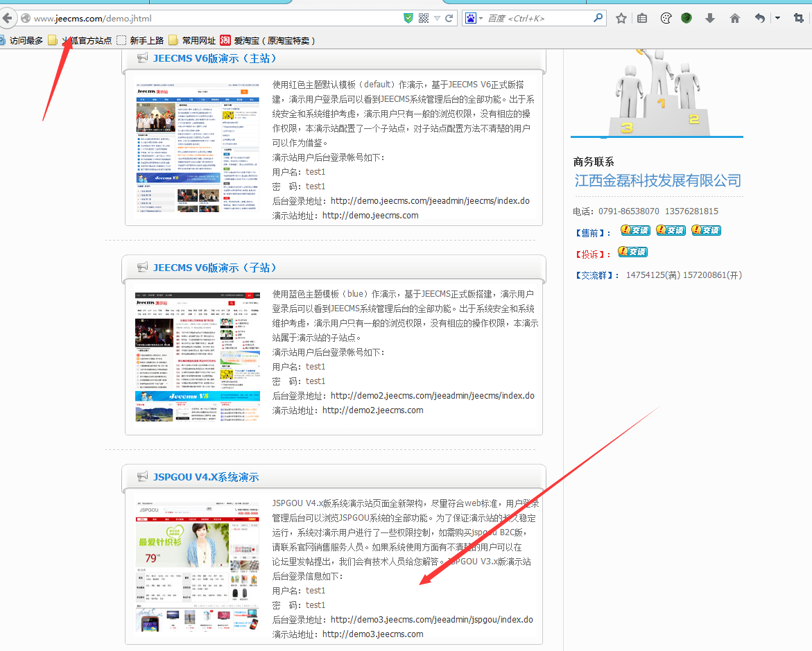Click the JSPGOU V4.X系统演示 heading
Viewport: 812px width, 651px height.
[206, 477]
